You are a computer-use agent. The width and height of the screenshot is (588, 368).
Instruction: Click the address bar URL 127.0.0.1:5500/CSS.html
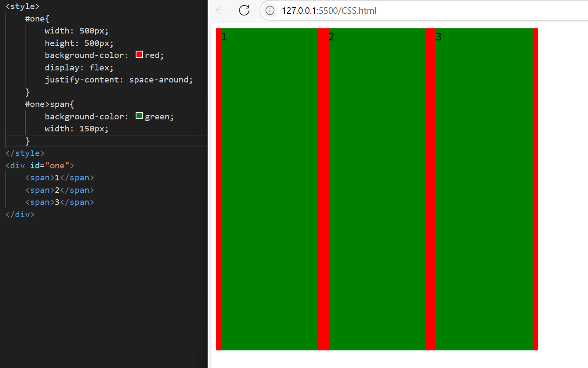[329, 10]
